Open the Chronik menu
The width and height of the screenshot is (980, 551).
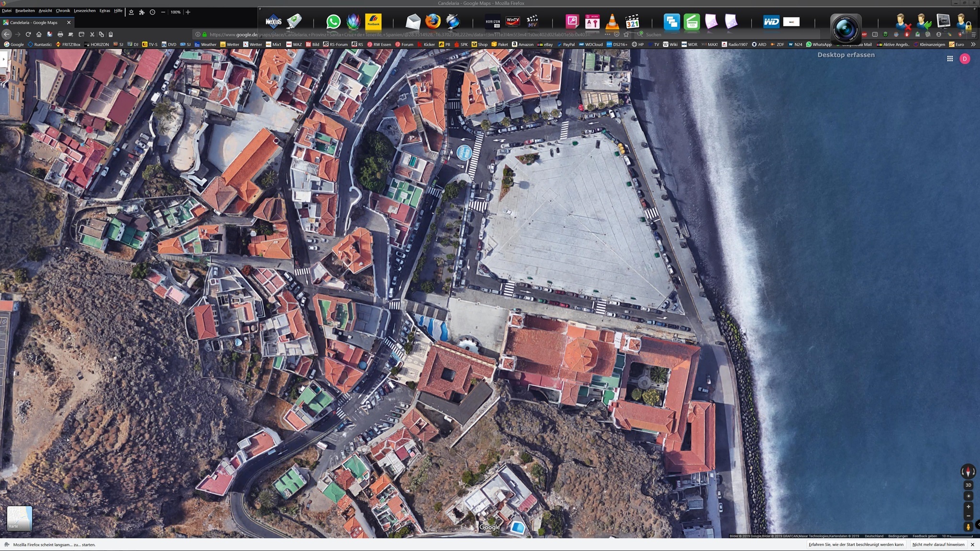(63, 11)
